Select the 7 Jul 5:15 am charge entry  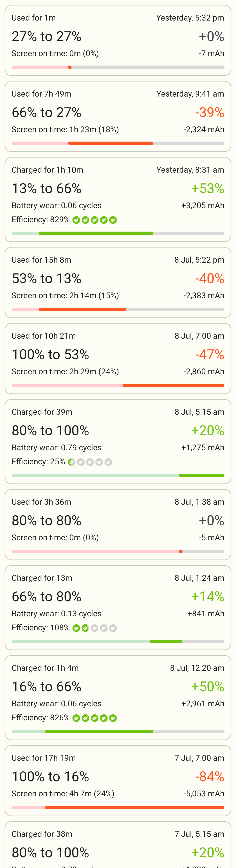pyautogui.click(x=118, y=844)
